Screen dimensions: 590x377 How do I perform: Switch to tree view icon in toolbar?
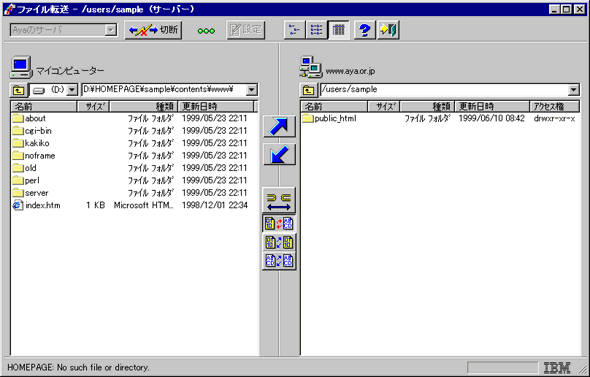[x=295, y=30]
